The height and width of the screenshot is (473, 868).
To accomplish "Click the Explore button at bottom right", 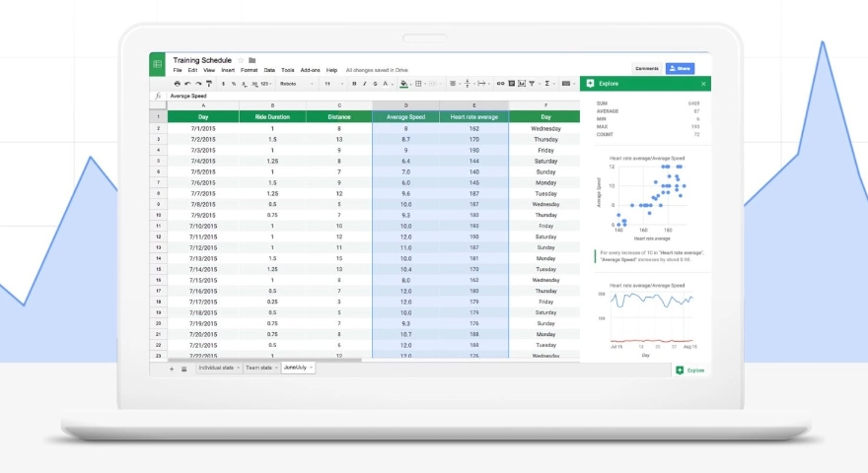I will tap(690, 370).
